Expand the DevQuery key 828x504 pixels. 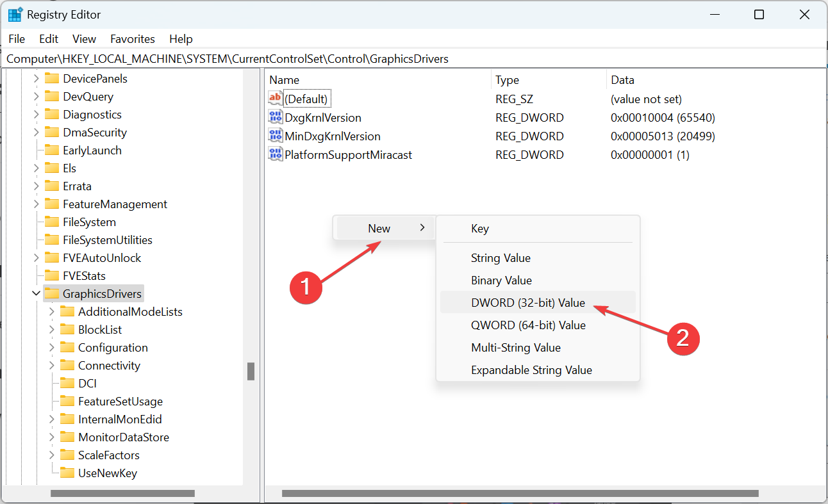tap(37, 96)
